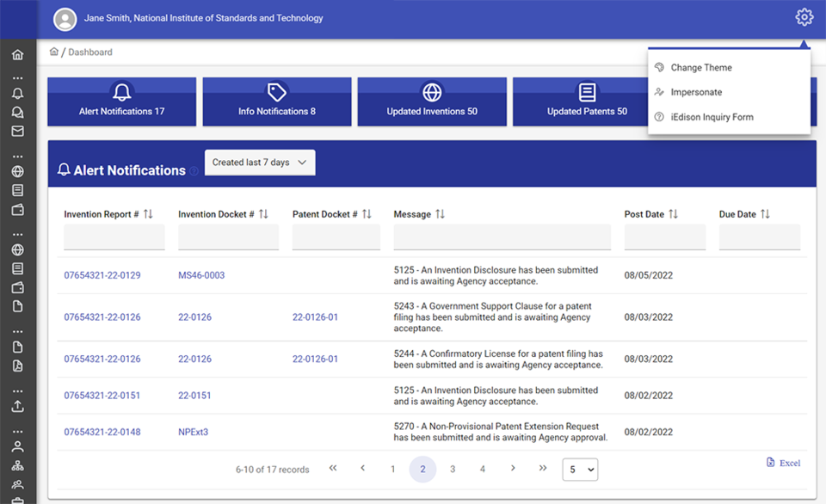Select the bell notifications icon in sidebar
Screen dimensions: 826x504
click(17, 93)
